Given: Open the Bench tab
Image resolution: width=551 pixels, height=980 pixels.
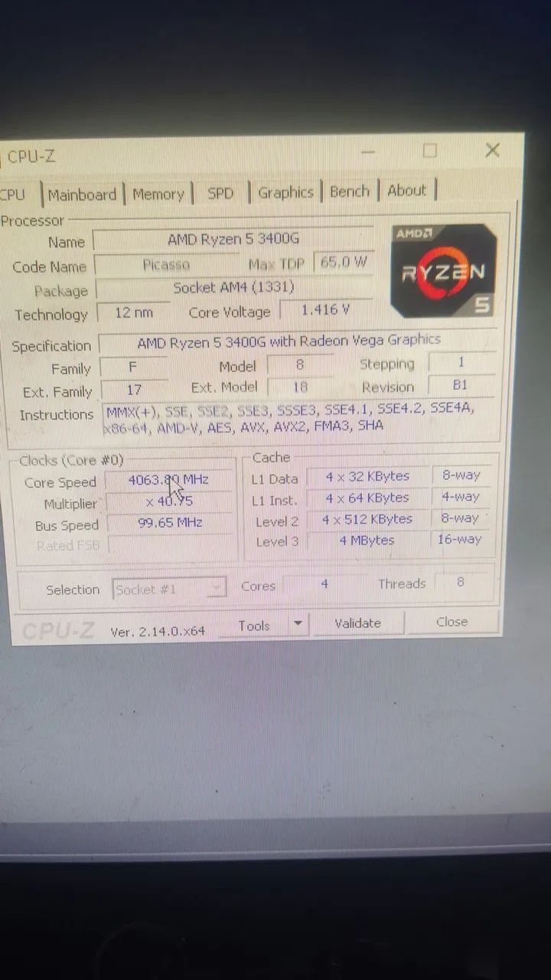Looking at the screenshot, I should (x=350, y=191).
